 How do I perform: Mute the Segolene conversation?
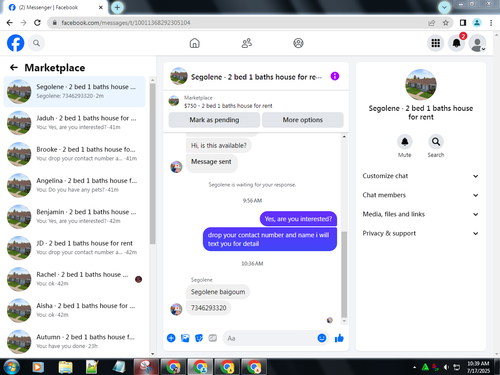click(405, 142)
